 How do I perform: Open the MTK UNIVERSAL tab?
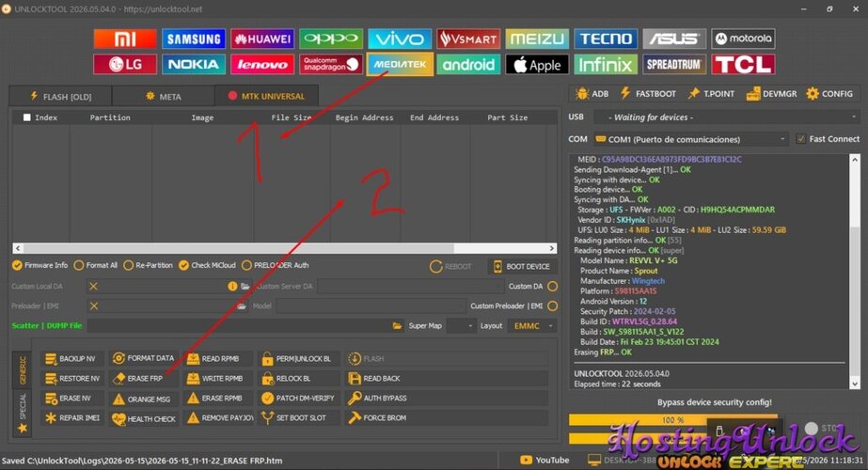pyautogui.click(x=266, y=96)
